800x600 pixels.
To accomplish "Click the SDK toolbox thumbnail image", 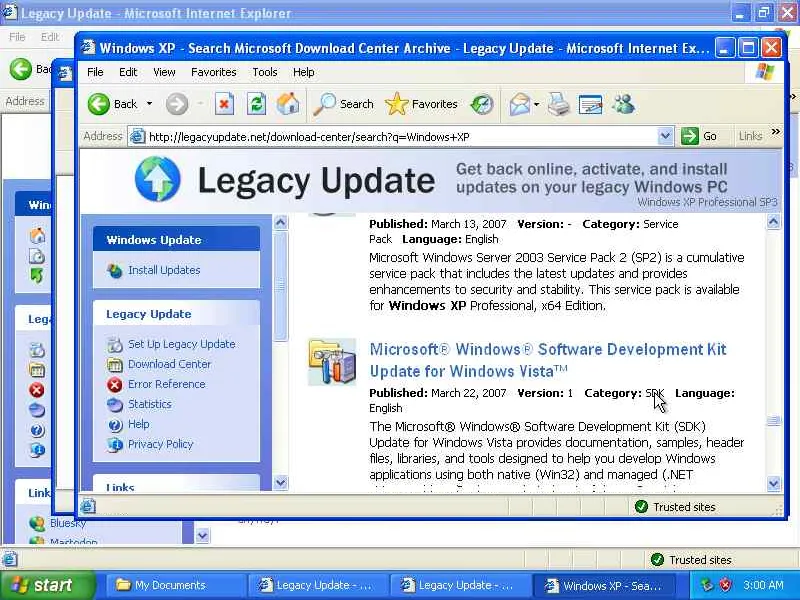I will (x=332, y=362).
